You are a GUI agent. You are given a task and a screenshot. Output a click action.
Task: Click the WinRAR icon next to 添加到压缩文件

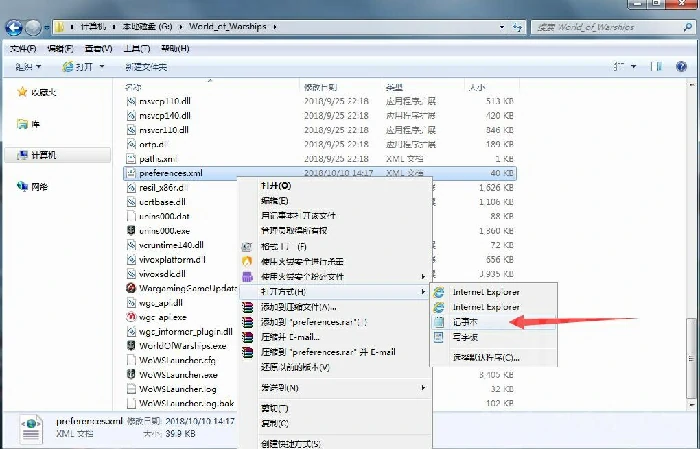tap(248, 307)
